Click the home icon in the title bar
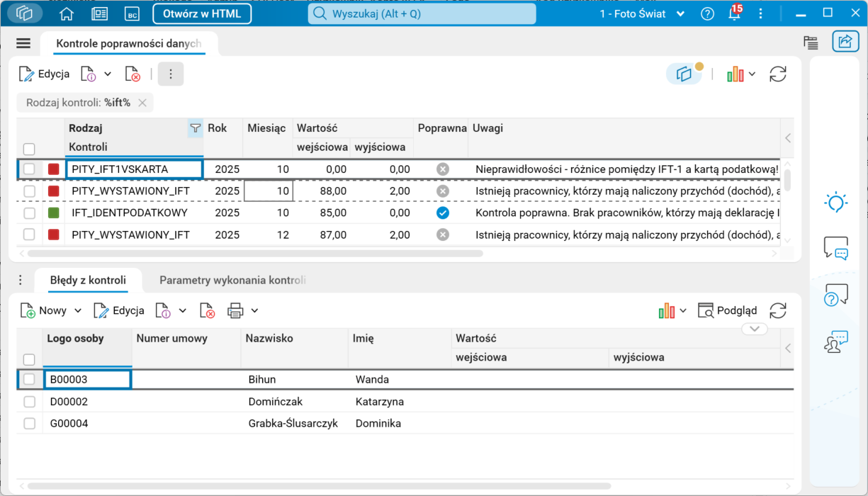Viewport: 868px width, 496px height. click(x=67, y=14)
